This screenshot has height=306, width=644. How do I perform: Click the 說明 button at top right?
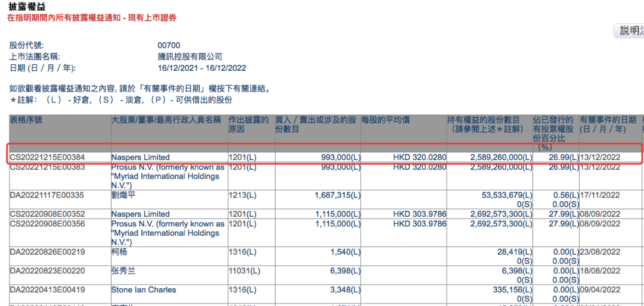click(x=629, y=31)
